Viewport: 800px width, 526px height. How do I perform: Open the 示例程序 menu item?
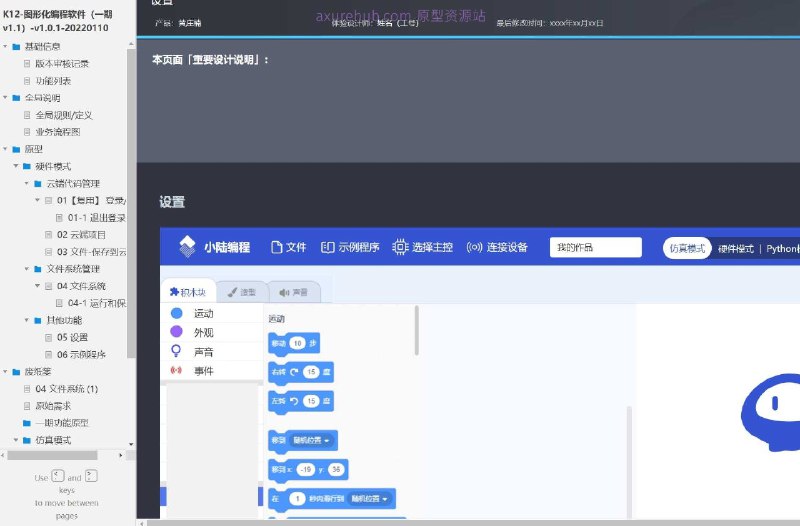pos(350,247)
